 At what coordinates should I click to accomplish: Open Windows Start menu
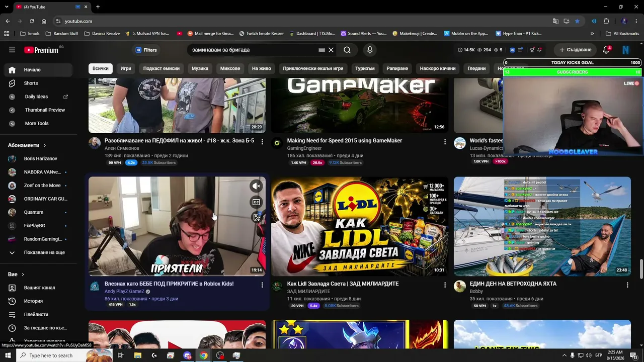[x=8, y=355]
